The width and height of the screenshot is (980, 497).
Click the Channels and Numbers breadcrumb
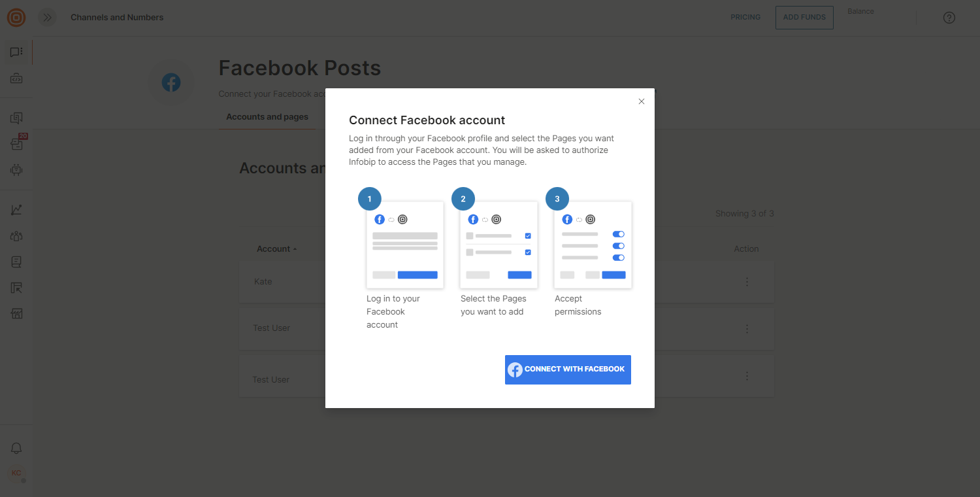[117, 18]
